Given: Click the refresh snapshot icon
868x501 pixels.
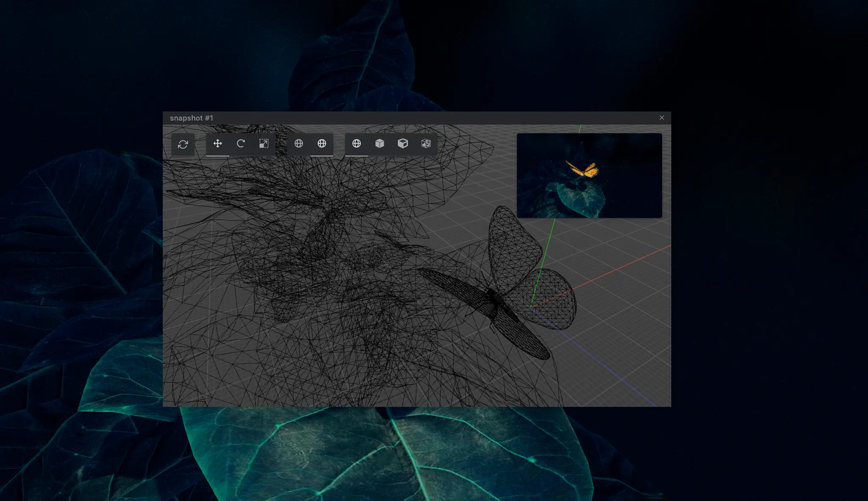Looking at the screenshot, I should pos(183,144).
